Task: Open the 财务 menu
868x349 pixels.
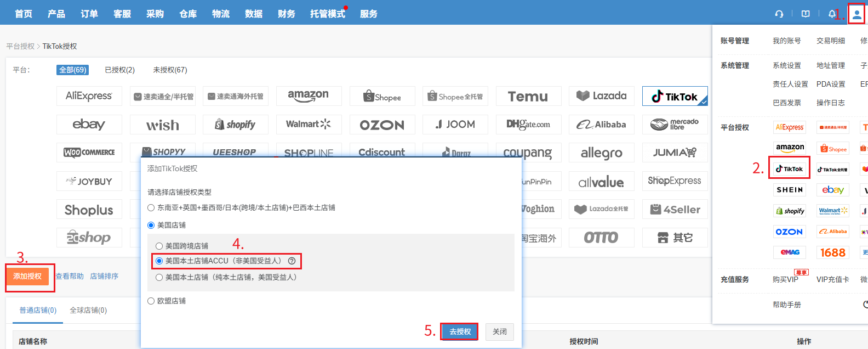Action: tap(287, 14)
